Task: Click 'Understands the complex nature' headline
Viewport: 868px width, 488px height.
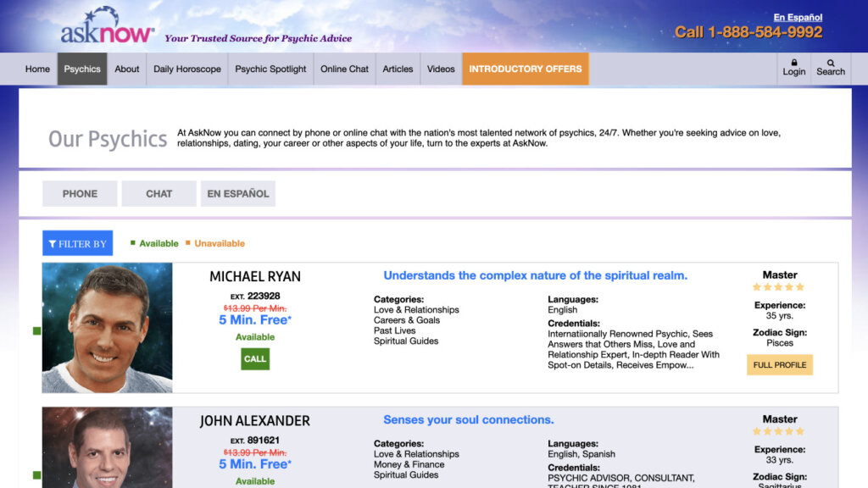Action: [x=536, y=275]
